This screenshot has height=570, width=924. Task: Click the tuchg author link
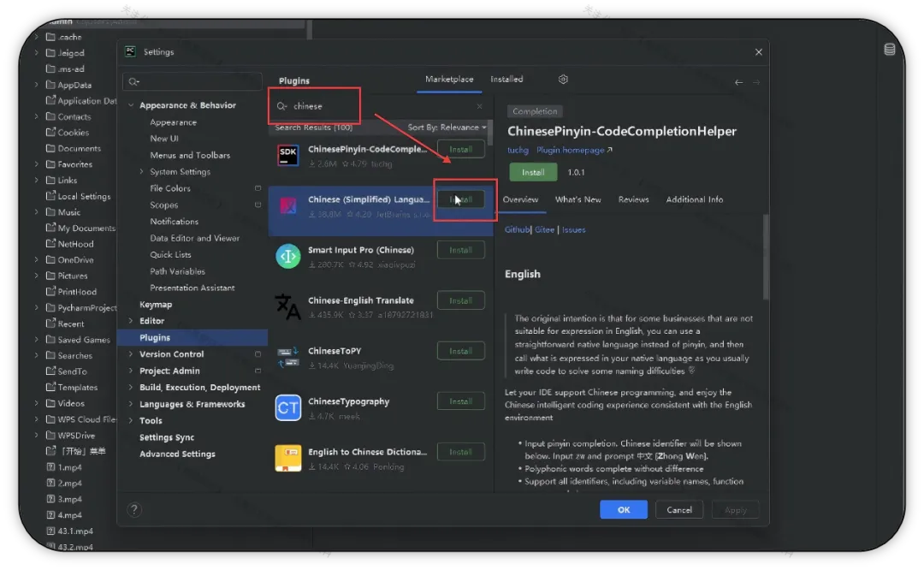pyautogui.click(x=518, y=151)
